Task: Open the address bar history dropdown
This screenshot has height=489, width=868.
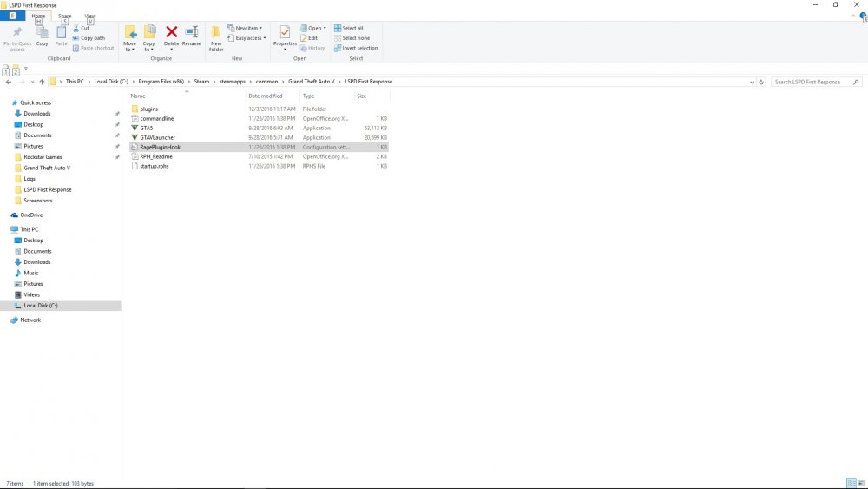Action: click(752, 82)
